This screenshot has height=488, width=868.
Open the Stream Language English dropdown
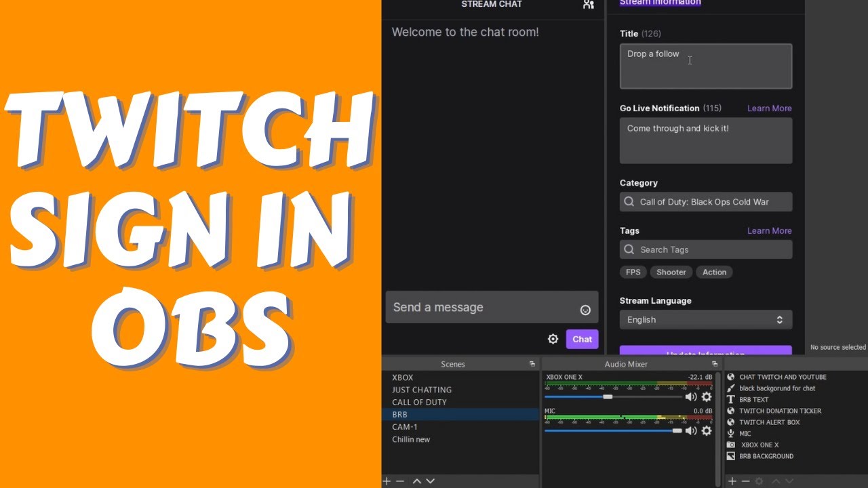pyautogui.click(x=706, y=320)
